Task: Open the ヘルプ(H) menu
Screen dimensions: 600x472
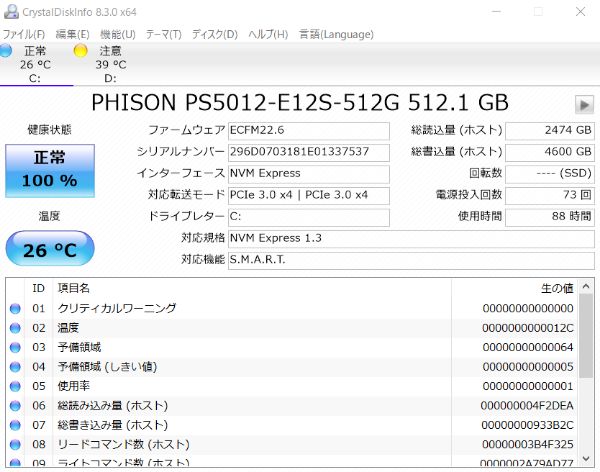Action: 268,34
